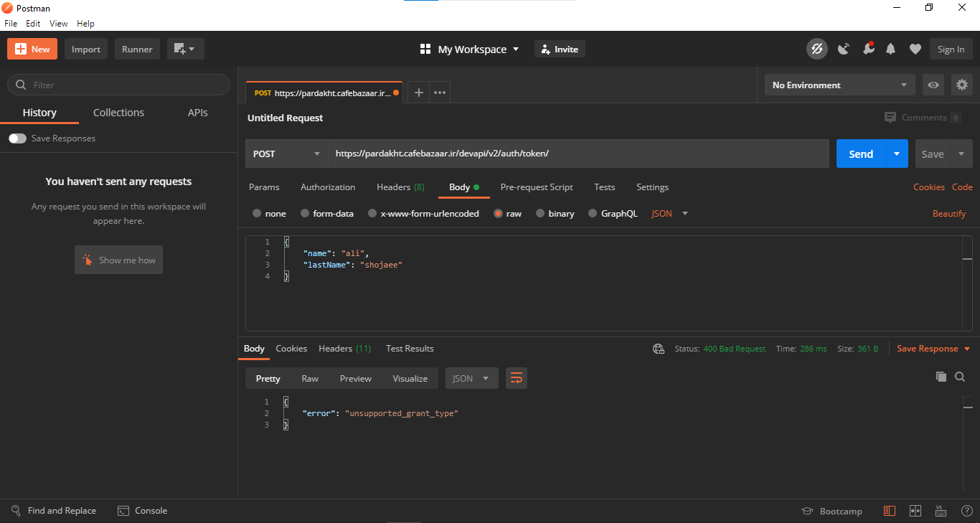
Task: Search the response with magnifier icon
Action: [960, 377]
